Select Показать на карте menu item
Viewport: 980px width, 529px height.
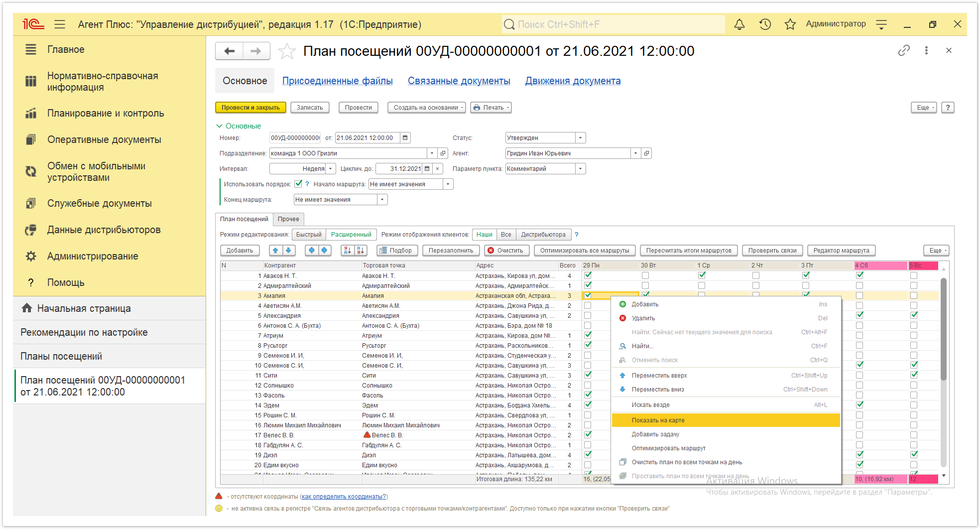726,420
